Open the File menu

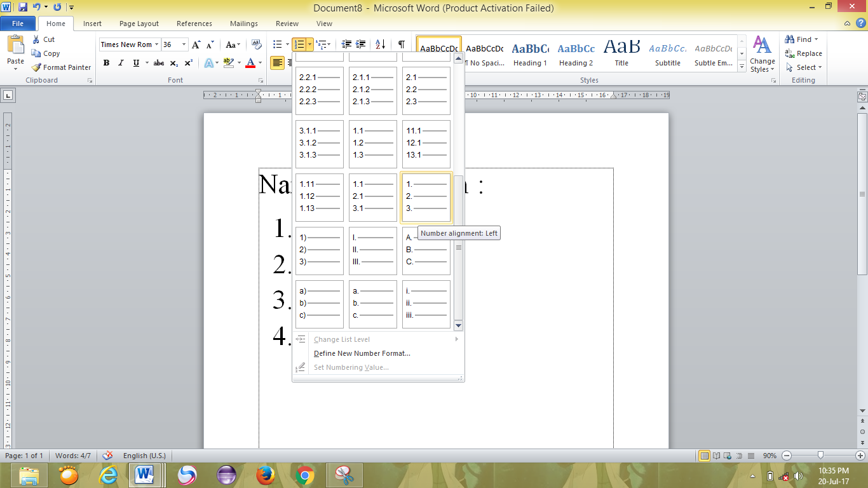coord(18,23)
